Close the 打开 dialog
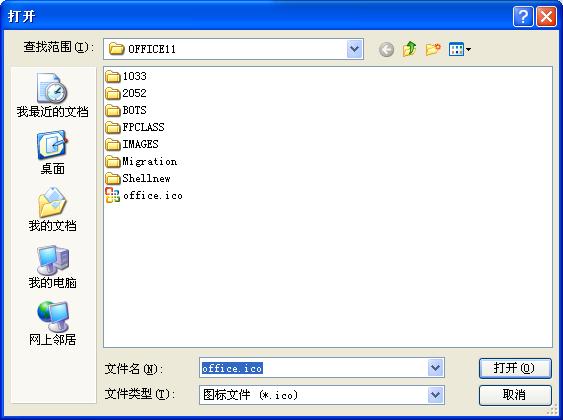The width and height of the screenshot is (563, 420). [546, 17]
